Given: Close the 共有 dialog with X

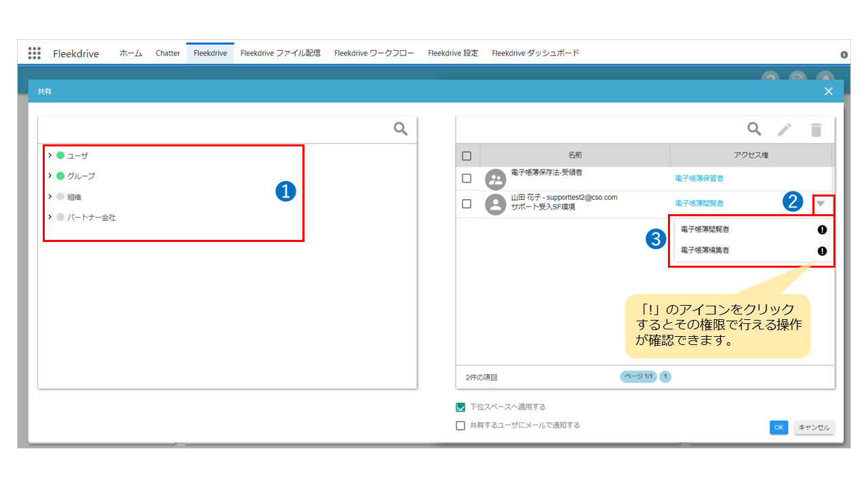Looking at the screenshot, I should (828, 91).
